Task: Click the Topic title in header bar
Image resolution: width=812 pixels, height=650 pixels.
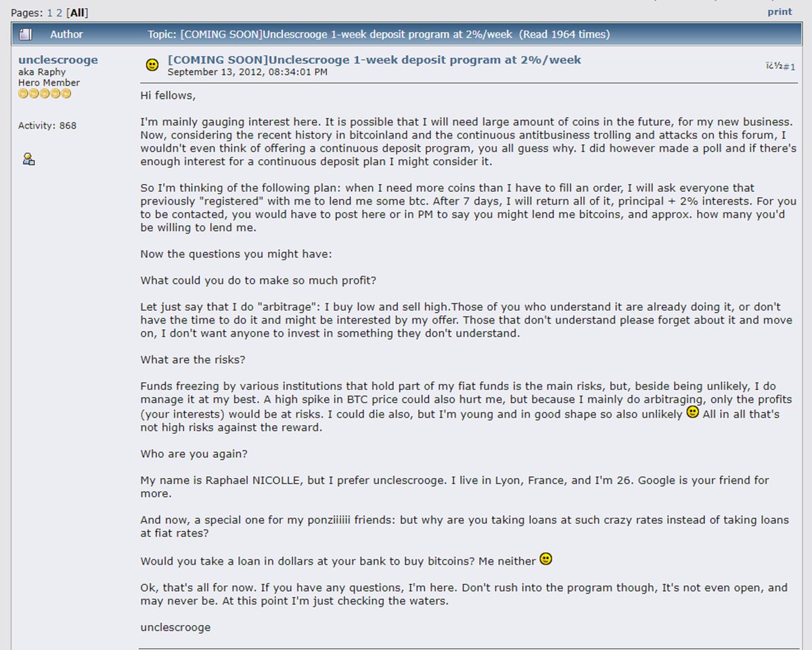Action: 378,34
